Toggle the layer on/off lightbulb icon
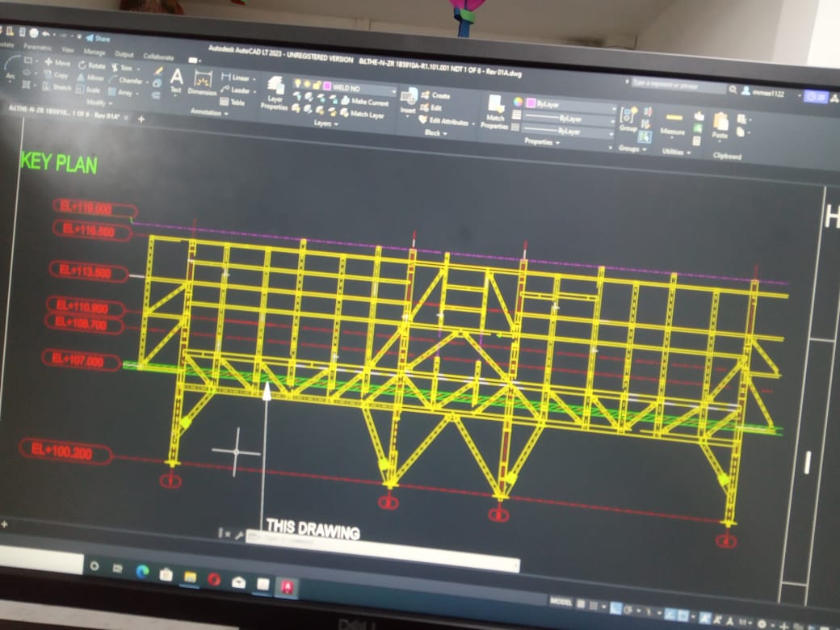 point(296,84)
